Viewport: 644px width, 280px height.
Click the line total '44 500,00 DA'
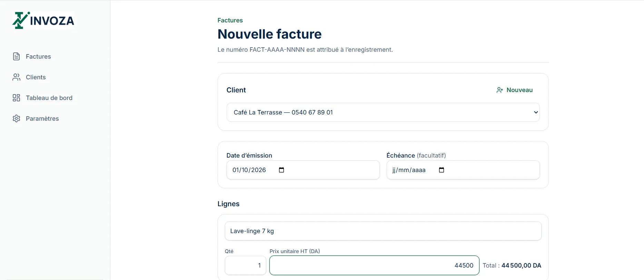click(x=521, y=266)
